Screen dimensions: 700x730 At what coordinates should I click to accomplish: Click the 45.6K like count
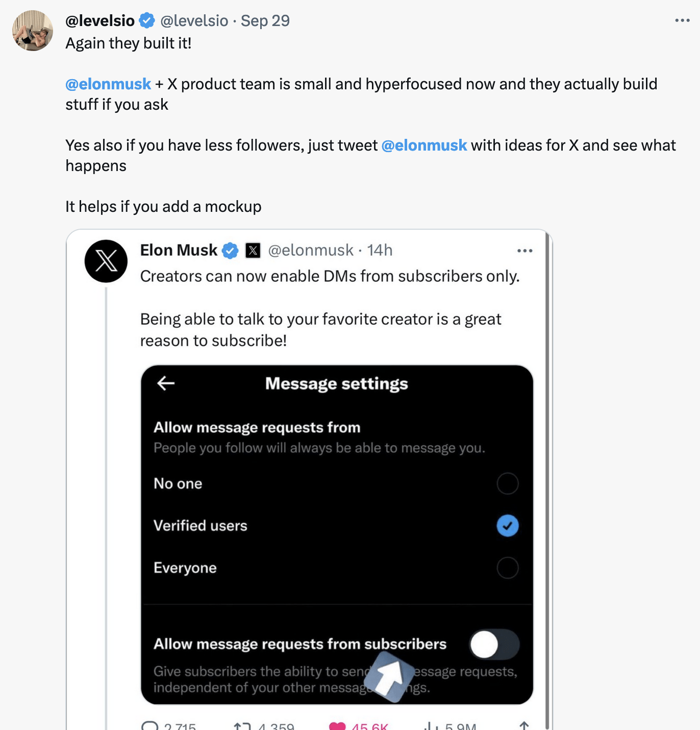370,726
